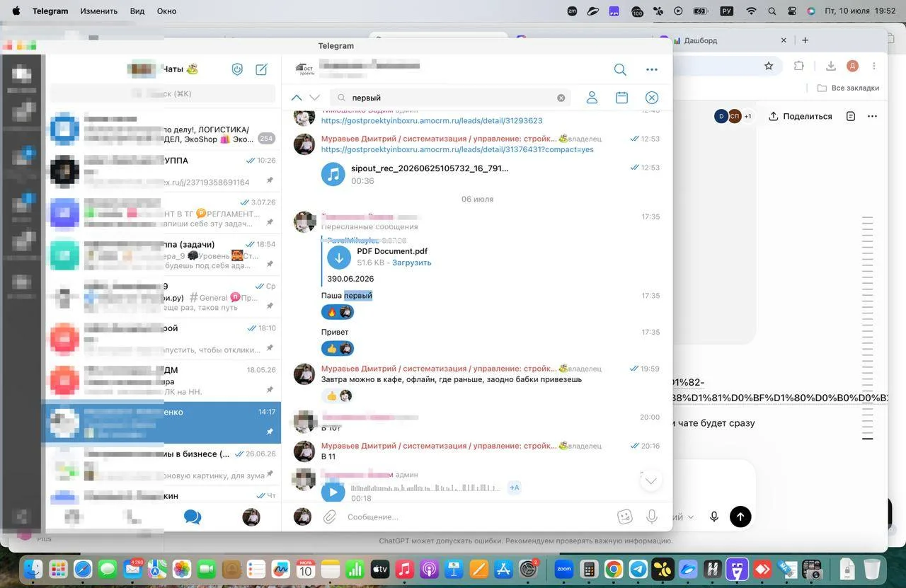Viewport: 906px width, 588px height.
Task: Click the search field containing 'первый'
Action: point(451,98)
